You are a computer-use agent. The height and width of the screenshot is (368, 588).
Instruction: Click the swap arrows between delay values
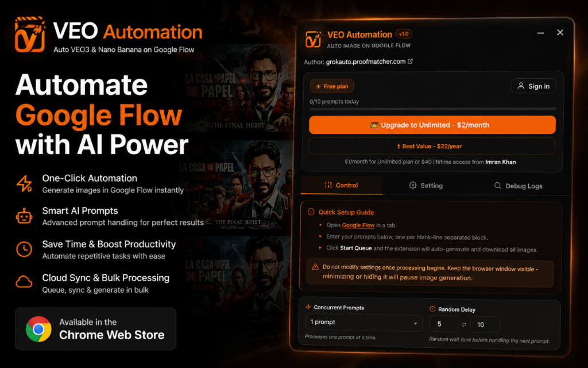pyautogui.click(x=464, y=324)
